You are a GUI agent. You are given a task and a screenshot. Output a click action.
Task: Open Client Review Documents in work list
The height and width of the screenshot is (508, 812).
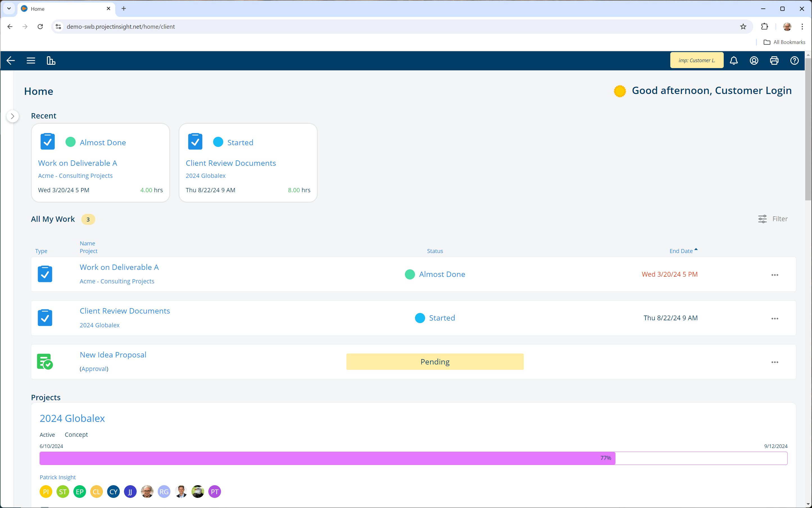coord(125,311)
